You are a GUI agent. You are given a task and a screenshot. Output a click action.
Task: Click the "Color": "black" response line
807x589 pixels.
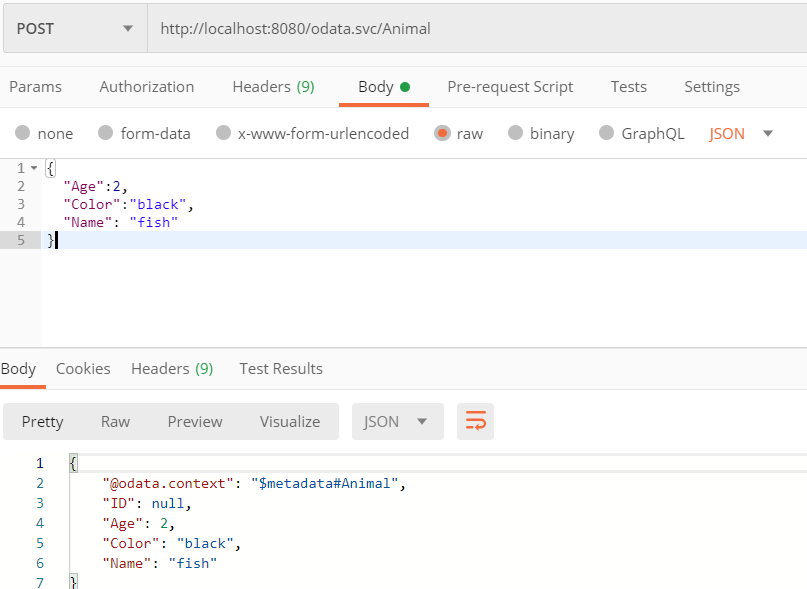171,544
